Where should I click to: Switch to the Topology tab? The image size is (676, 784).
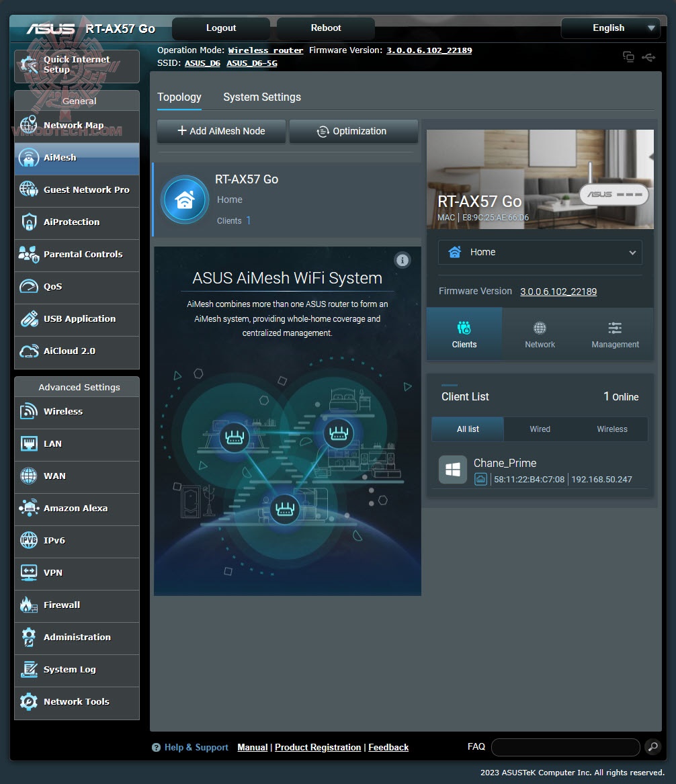pyautogui.click(x=179, y=97)
